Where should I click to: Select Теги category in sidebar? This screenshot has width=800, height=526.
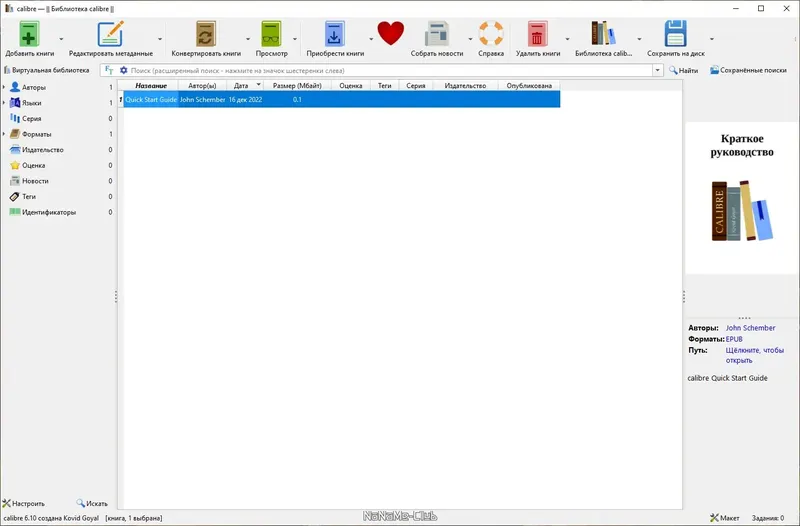(x=29, y=196)
